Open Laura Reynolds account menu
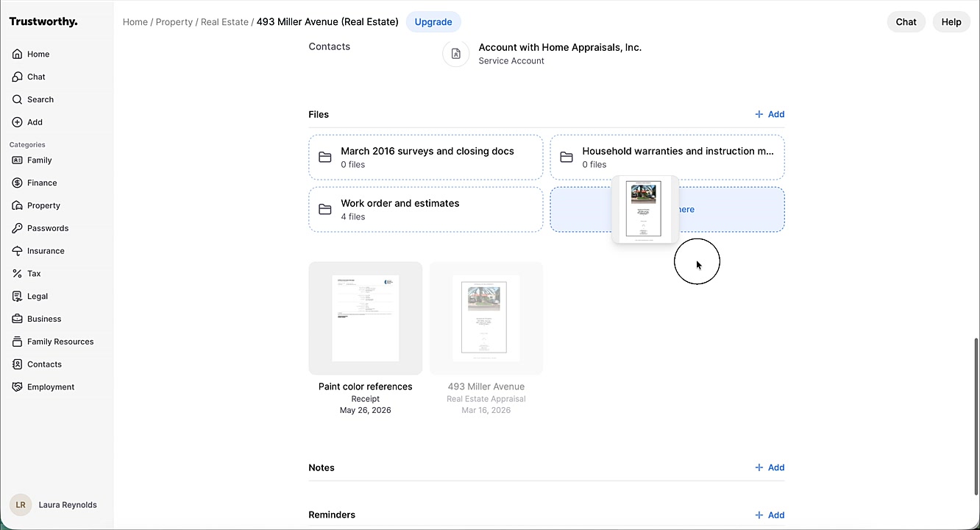Viewport: 980px width, 530px height. pyautogui.click(x=54, y=505)
